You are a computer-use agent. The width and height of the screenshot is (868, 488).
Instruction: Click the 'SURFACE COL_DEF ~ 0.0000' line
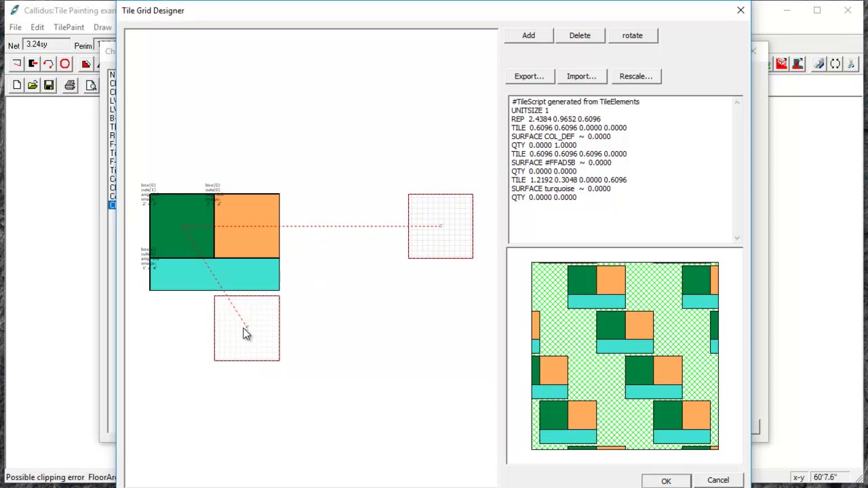click(561, 137)
